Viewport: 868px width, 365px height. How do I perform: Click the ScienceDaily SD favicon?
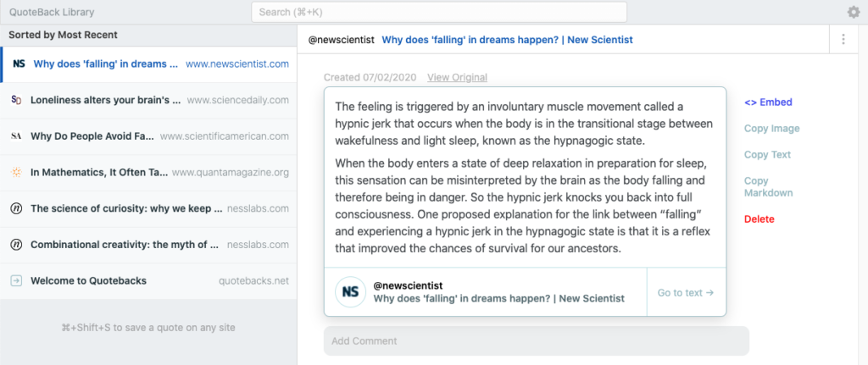(x=16, y=100)
